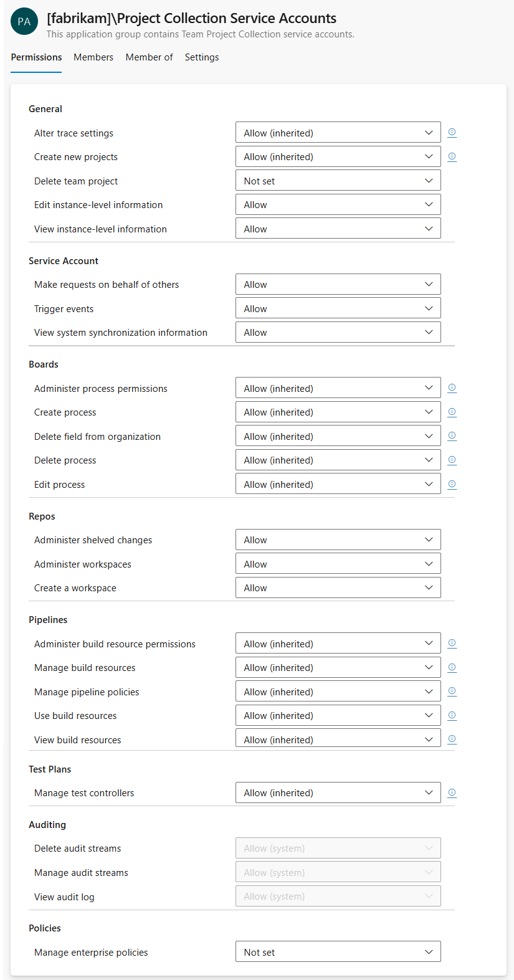Image resolution: width=514 pixels, height=980 pixels.
Task: Select the Permissions tab
Action: pyautogui.click(x=36, y=57)
